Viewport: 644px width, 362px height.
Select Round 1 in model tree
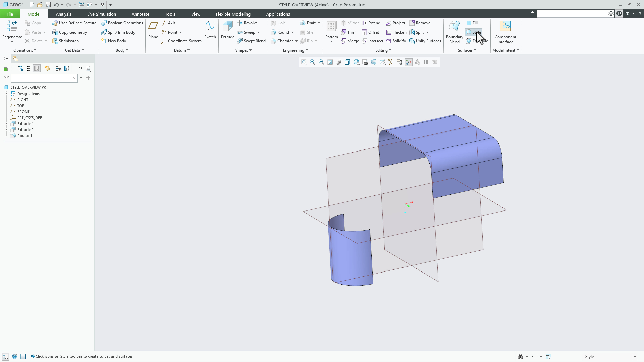(24, 136)
